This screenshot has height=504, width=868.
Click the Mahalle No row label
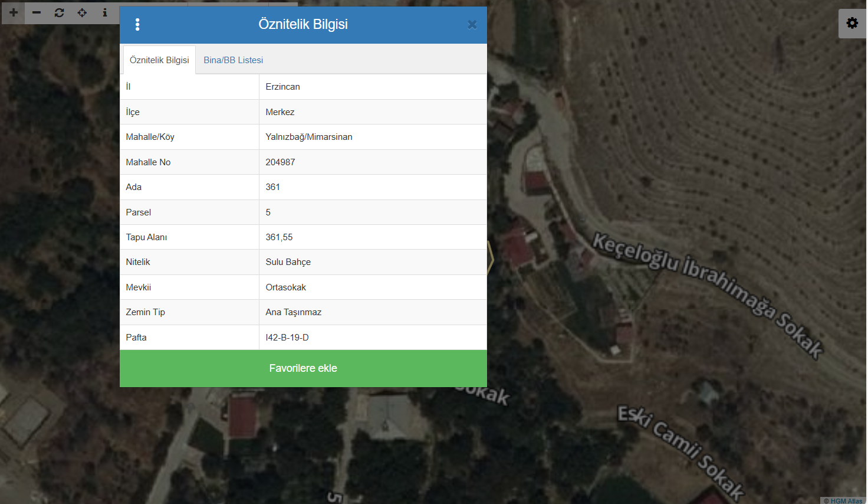[148, 162]
